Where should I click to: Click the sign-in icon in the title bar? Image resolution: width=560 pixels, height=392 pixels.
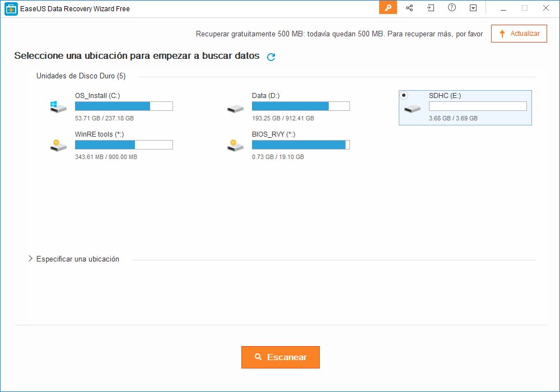pyautogui.click(x=431, y=8)
